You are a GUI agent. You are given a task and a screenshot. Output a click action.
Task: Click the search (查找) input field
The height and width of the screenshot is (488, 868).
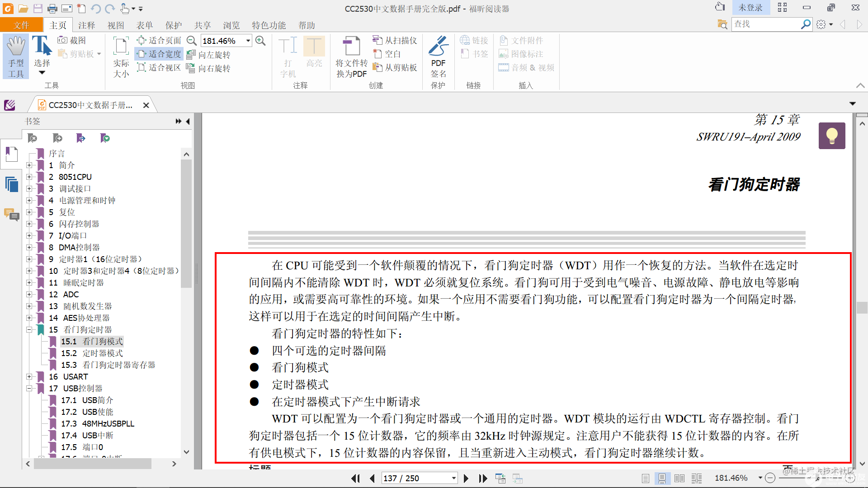tap(766, 24)
